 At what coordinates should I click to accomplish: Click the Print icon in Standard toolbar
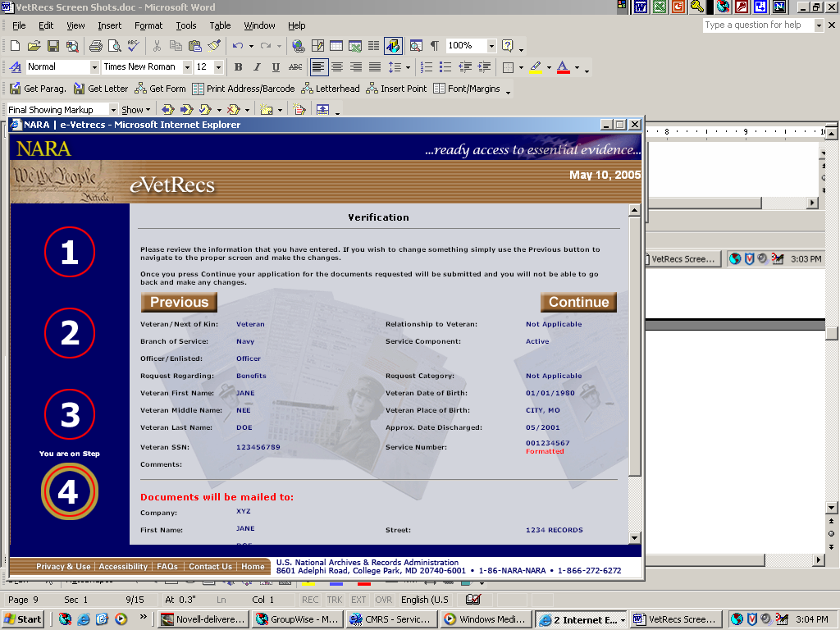95,46
